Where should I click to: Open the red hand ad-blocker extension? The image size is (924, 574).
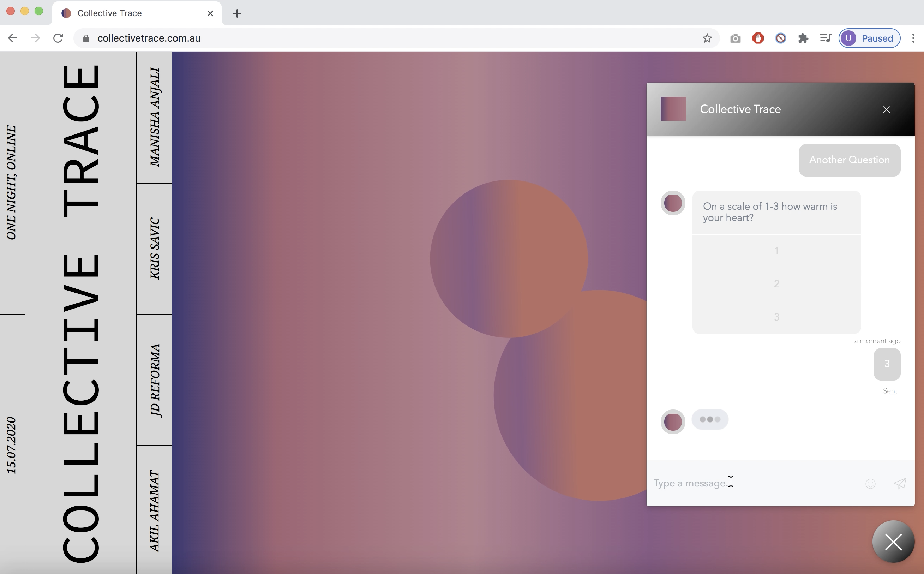[x=758, y=38]
